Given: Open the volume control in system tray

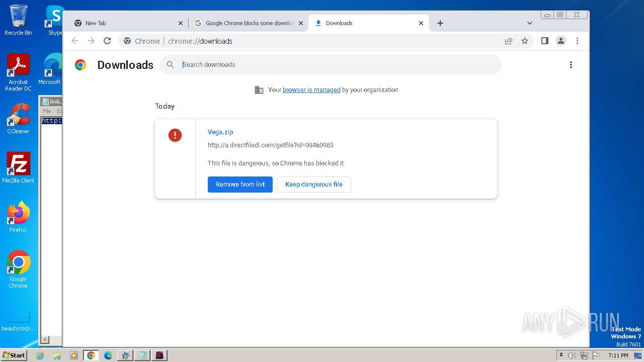Looking at the screenshot, I should click(572, 355).
